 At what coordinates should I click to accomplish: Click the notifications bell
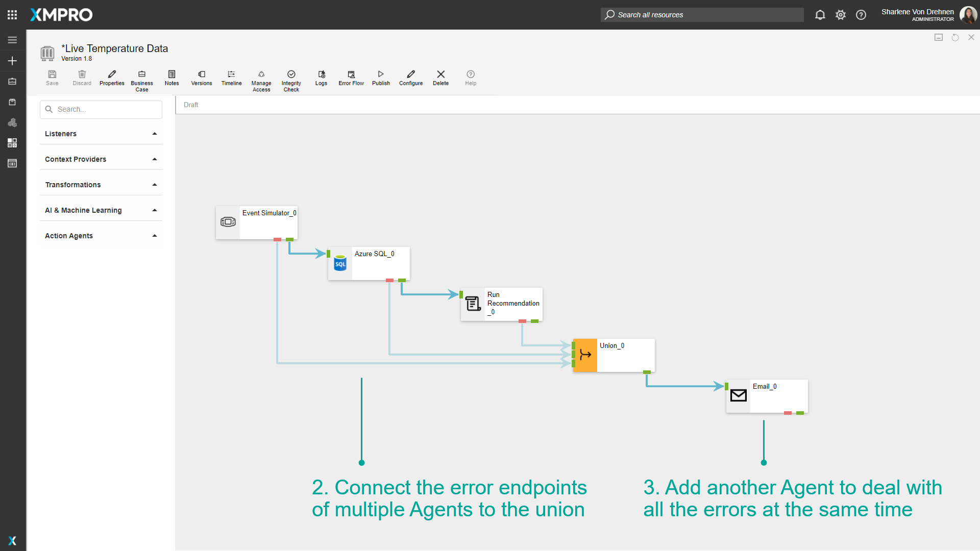(x=820, y=15)
